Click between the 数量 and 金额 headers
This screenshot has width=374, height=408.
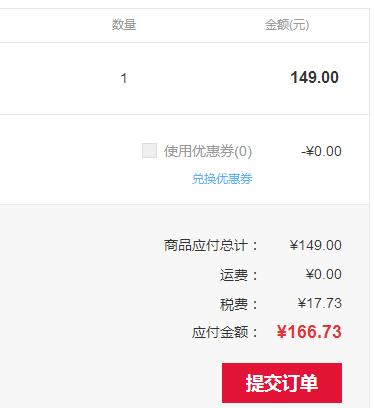200,25
